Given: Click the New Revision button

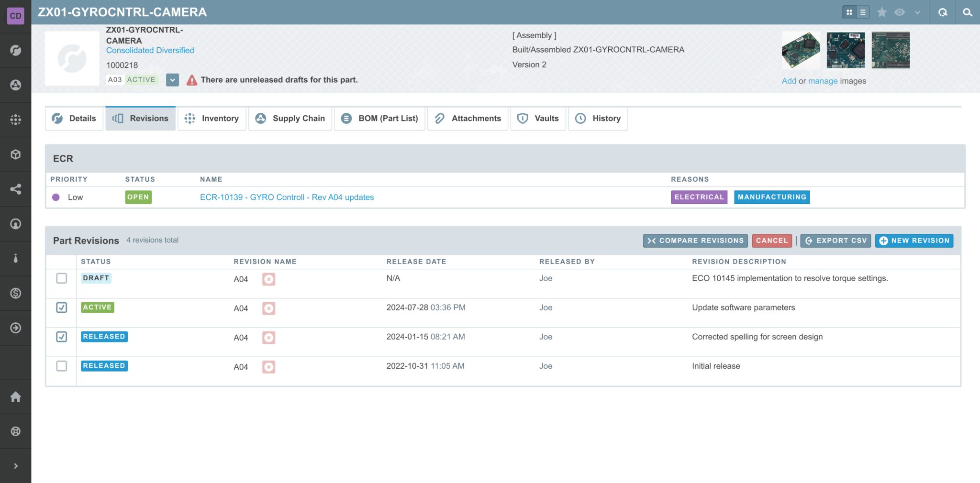Looking at the screenshot, I should 914,241.
